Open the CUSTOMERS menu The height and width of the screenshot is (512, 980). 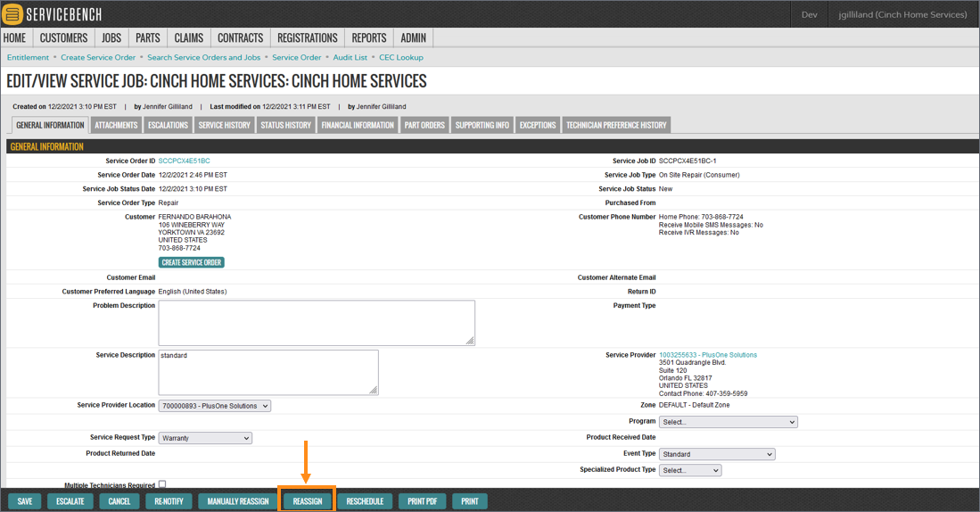coord(63,38)
